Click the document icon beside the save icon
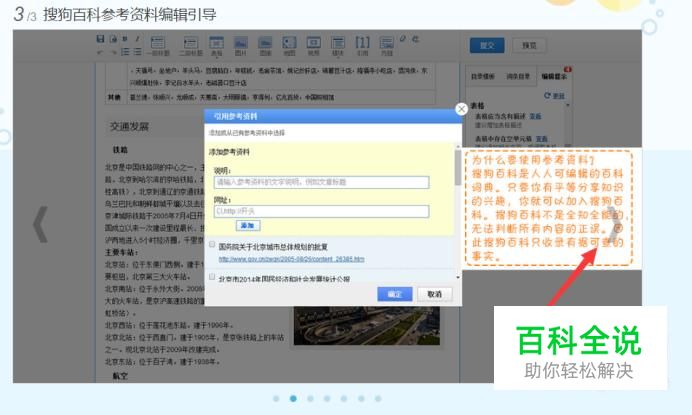 click(x=113, y=39)
